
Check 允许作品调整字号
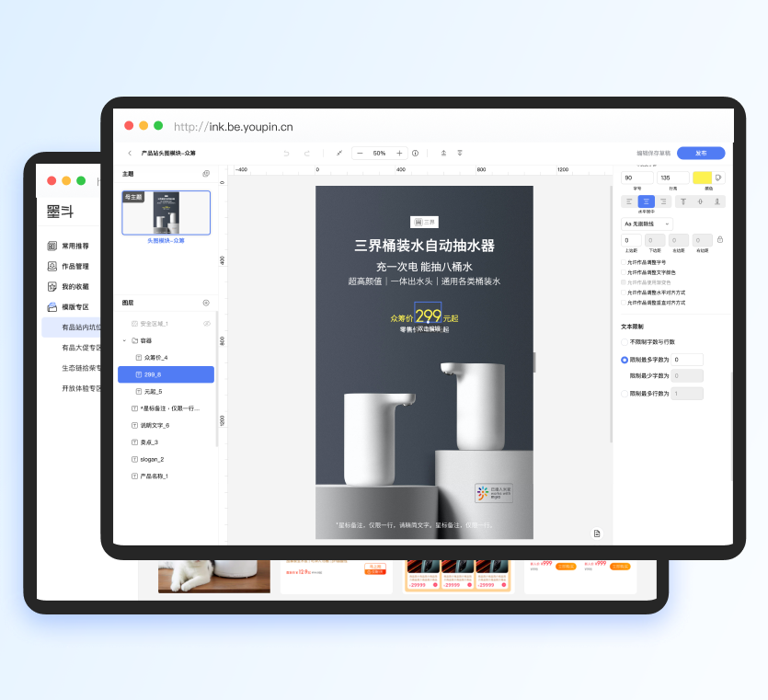tap(624, 262)
